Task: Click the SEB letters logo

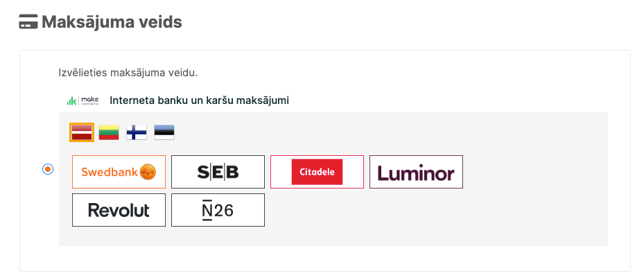Action: pyautogui.click(x=218, y=173)
